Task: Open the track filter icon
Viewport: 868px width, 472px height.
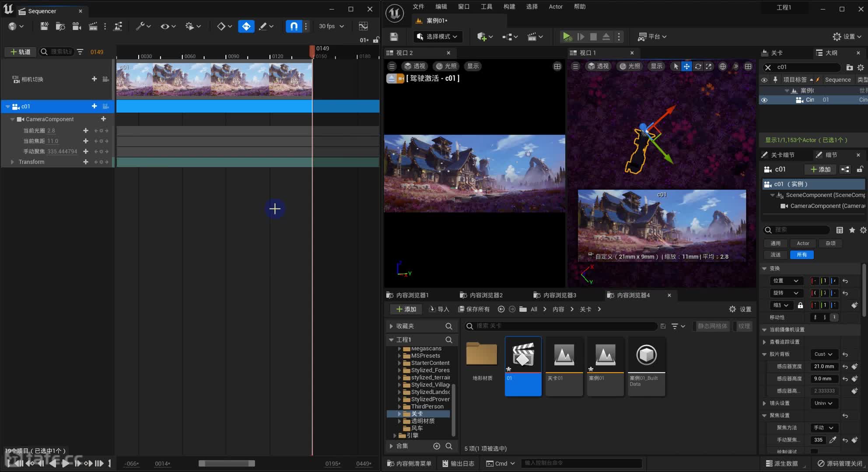Action: 80,52
